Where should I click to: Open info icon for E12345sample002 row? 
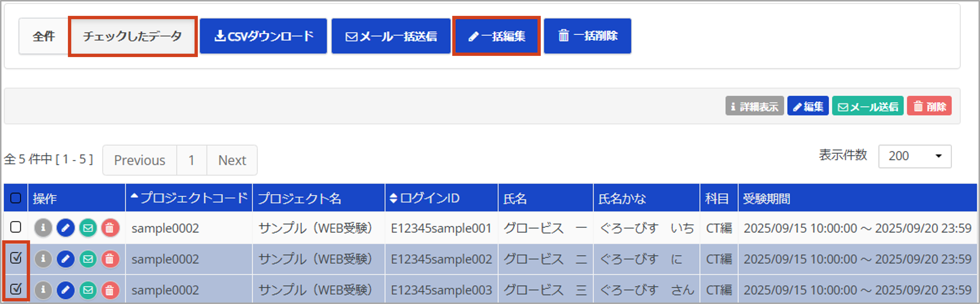click(x=43, y=259)
